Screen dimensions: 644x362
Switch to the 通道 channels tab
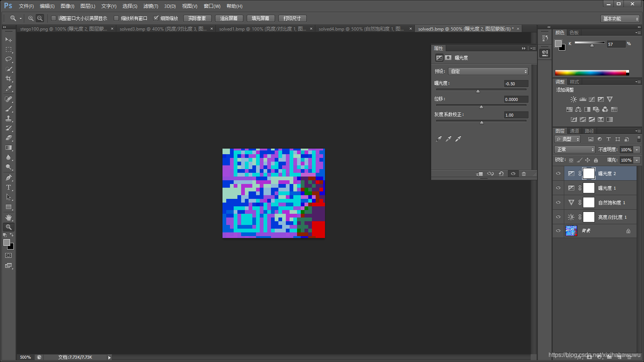click(574, 131)
